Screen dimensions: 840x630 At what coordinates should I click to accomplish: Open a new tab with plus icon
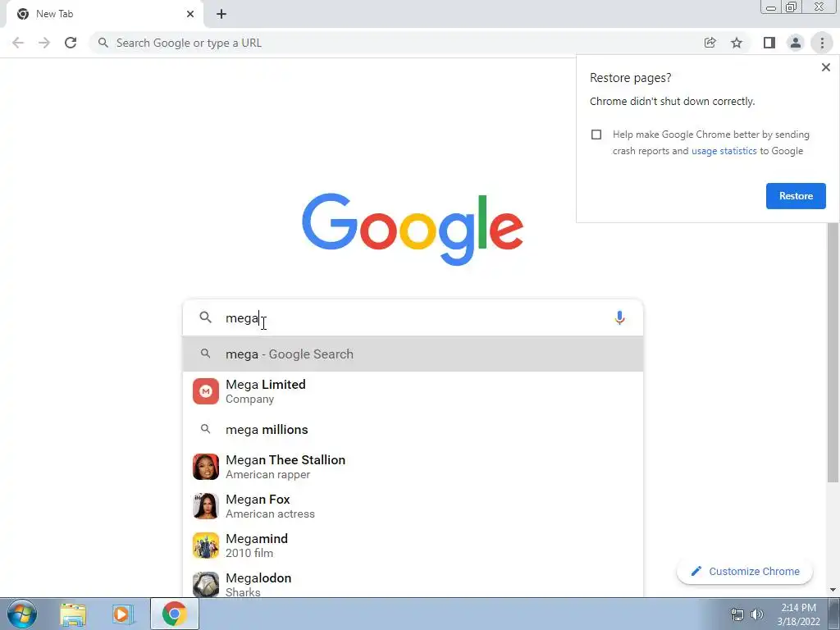pyautogui.click(x=221, y=14)
